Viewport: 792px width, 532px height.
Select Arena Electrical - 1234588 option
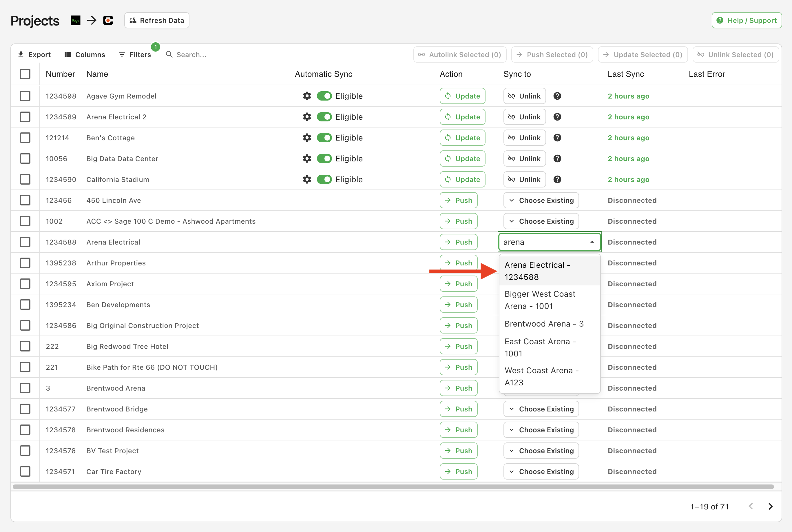coord(550,271)
